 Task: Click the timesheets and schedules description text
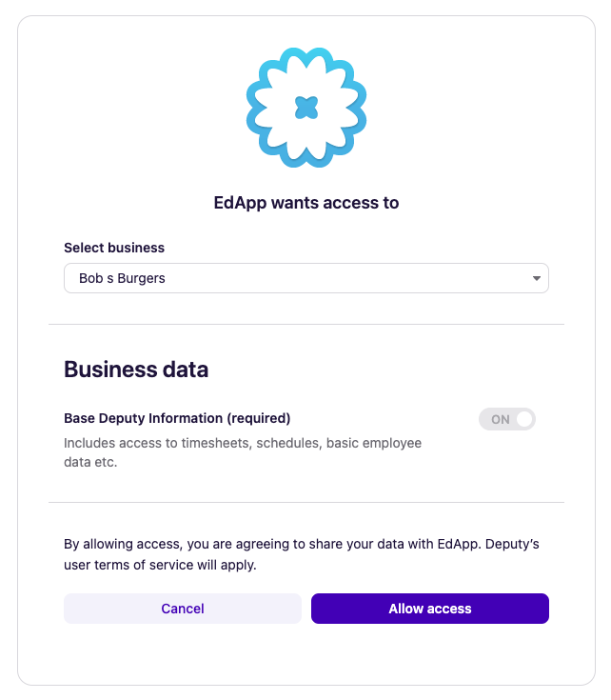pos(243,443)
